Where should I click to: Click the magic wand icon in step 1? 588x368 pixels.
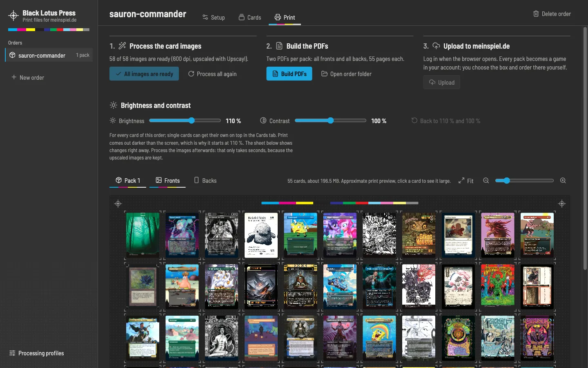pos(122,46)
